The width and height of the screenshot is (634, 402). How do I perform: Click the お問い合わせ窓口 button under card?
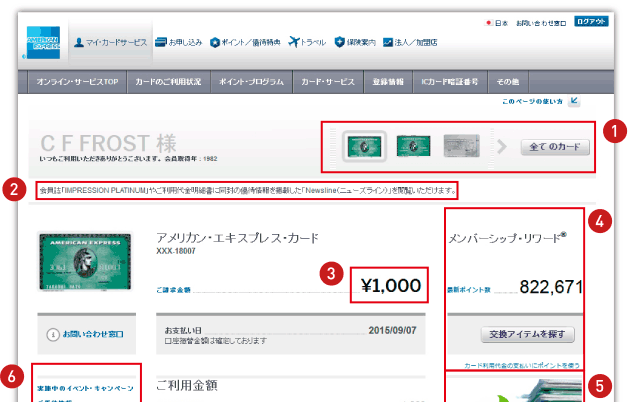click(x=86, y=334)
